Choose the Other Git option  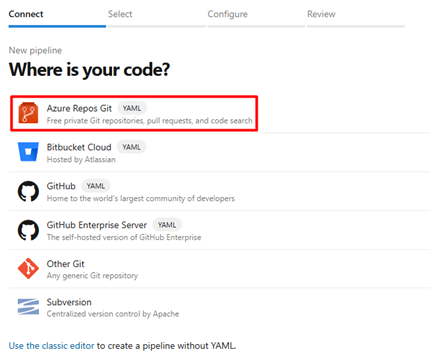219,269
